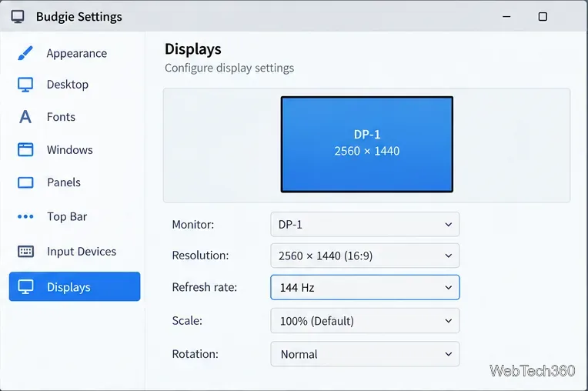588x391 pixels.
Task: Click the 'Scale:' field label
Action: coord(187,320)
